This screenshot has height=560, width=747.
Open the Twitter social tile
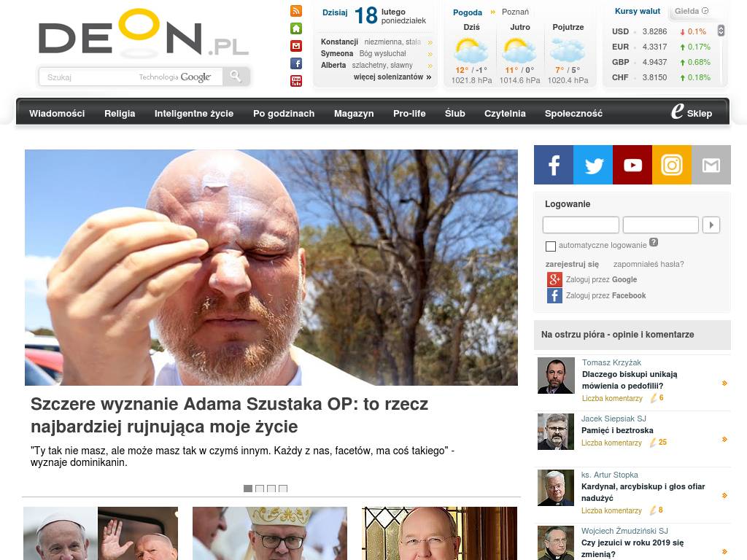[593, 165]
